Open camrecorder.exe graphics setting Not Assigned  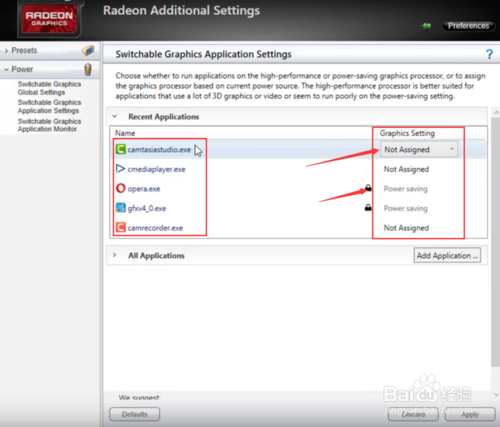(406, 228)
